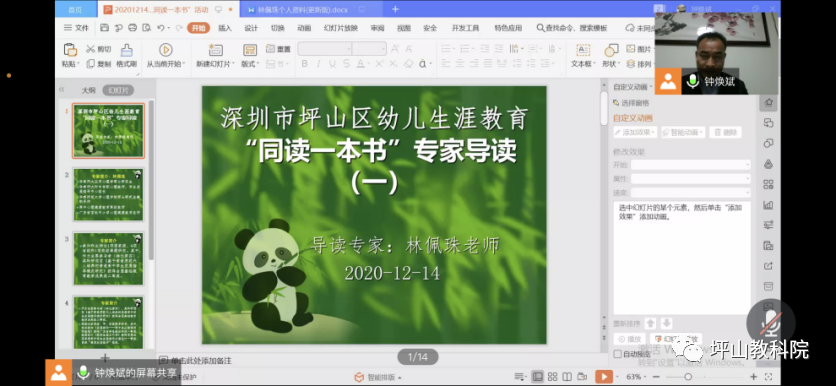Open the Developer Tools (开发工具) tab
The image size is (836, 386).
465,28
